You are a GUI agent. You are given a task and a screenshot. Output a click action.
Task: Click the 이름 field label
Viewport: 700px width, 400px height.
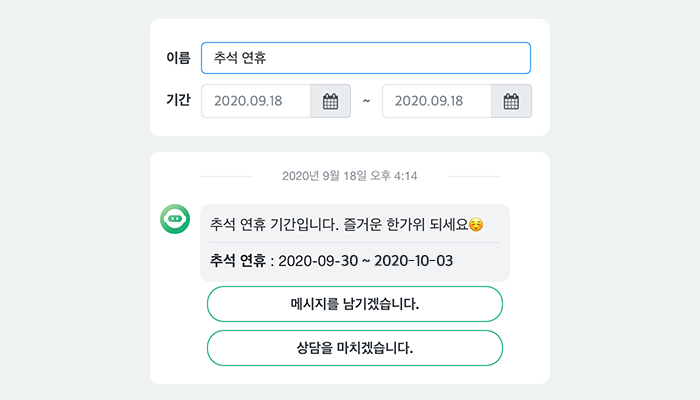point(178,58)
